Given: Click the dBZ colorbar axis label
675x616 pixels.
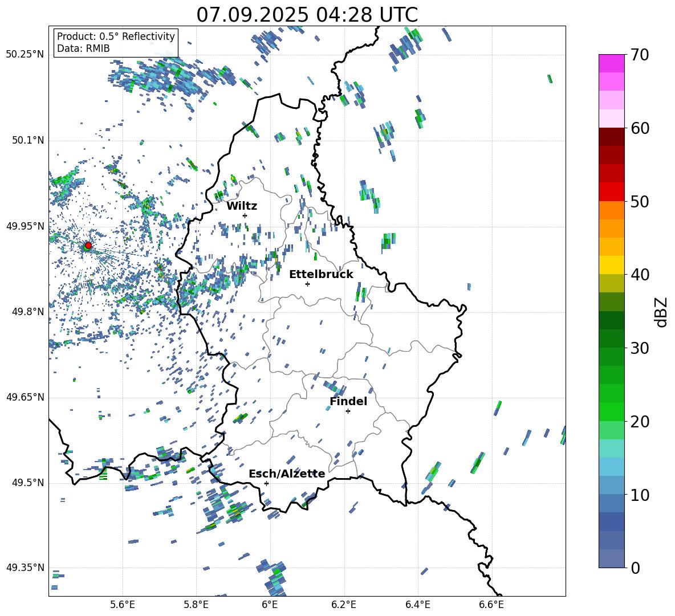Looking at the screenshot, I should pos(662,312).
